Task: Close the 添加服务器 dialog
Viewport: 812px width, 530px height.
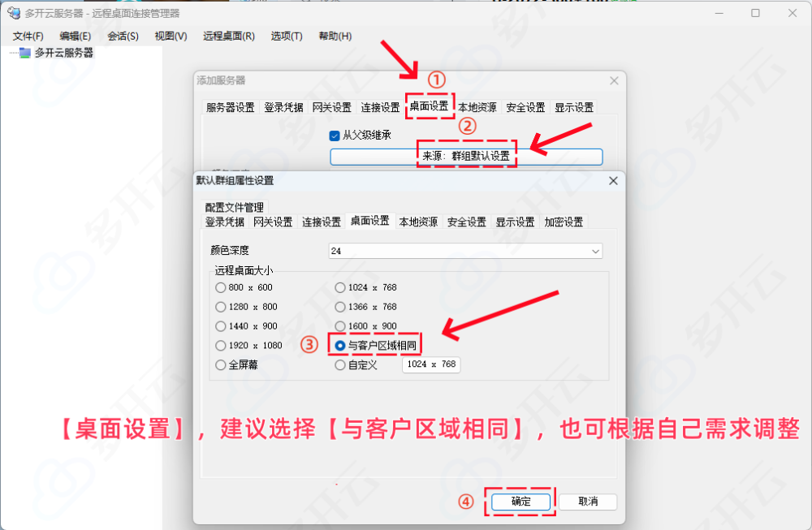Action: [614, 80]
